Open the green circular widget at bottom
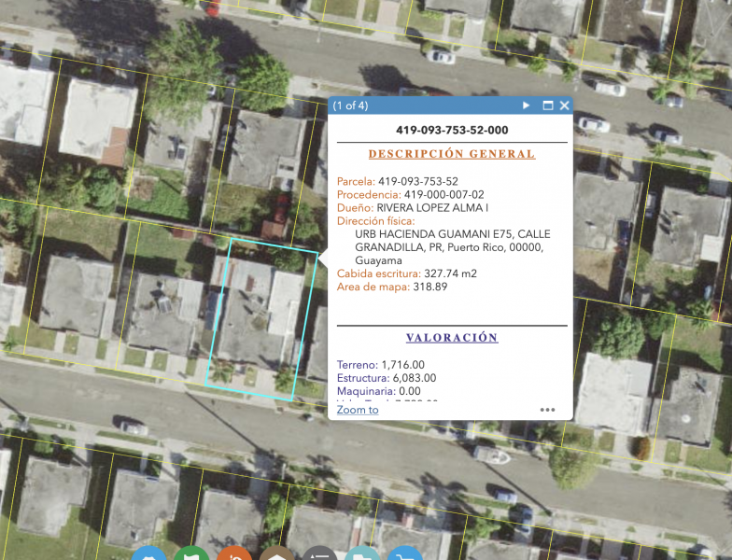 coord(191,554)
